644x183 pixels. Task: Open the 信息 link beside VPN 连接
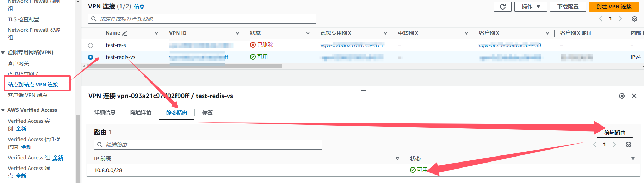[139, 7]
